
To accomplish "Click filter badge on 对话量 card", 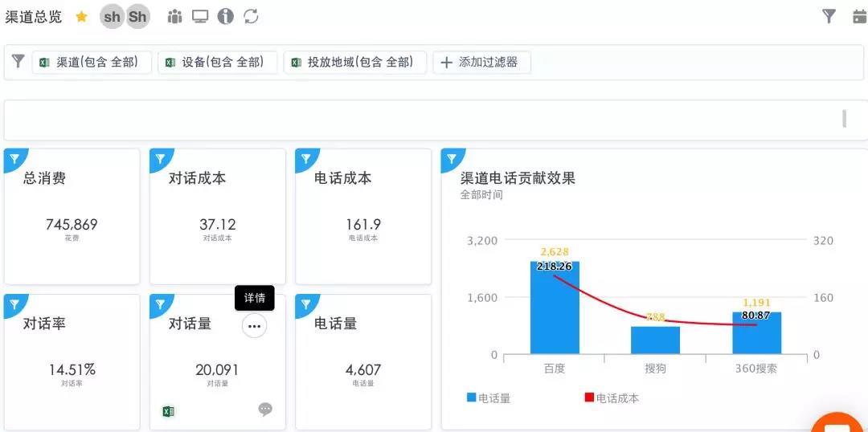I will (x=160, y=304).
